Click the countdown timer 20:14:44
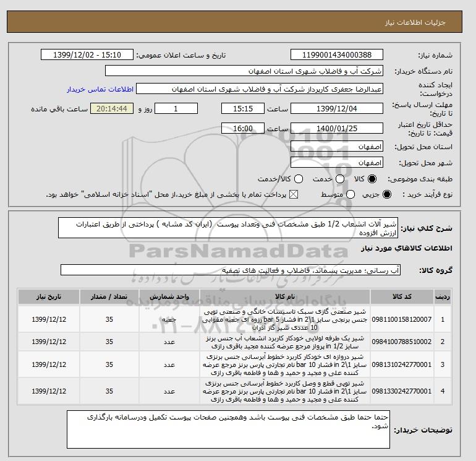 click(x=112, y=108)
